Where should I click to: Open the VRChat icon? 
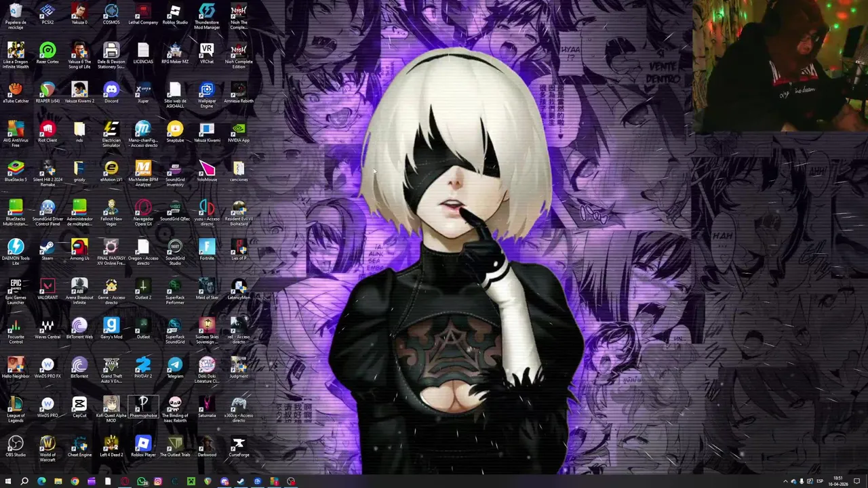click(x=207, y=54)
